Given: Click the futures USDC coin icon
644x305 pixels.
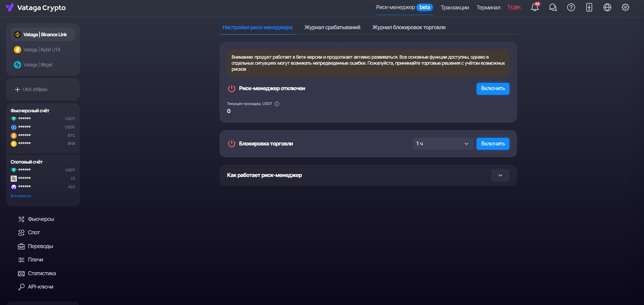Looking at the screenshot, I should [x=14, y=127].
